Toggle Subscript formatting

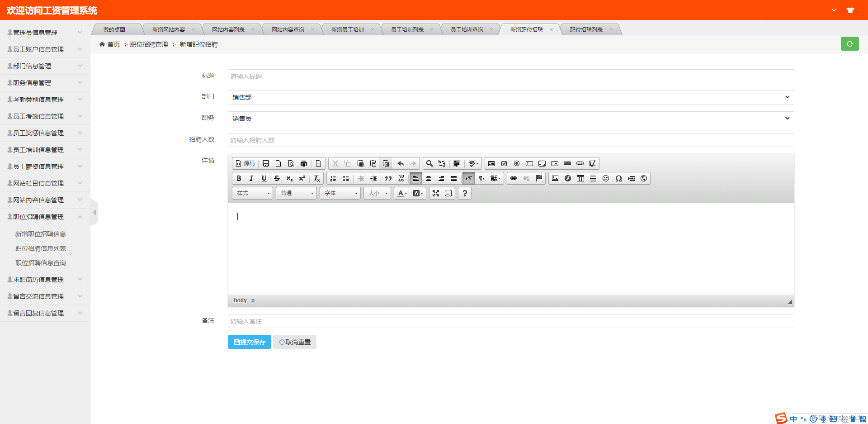289,178
